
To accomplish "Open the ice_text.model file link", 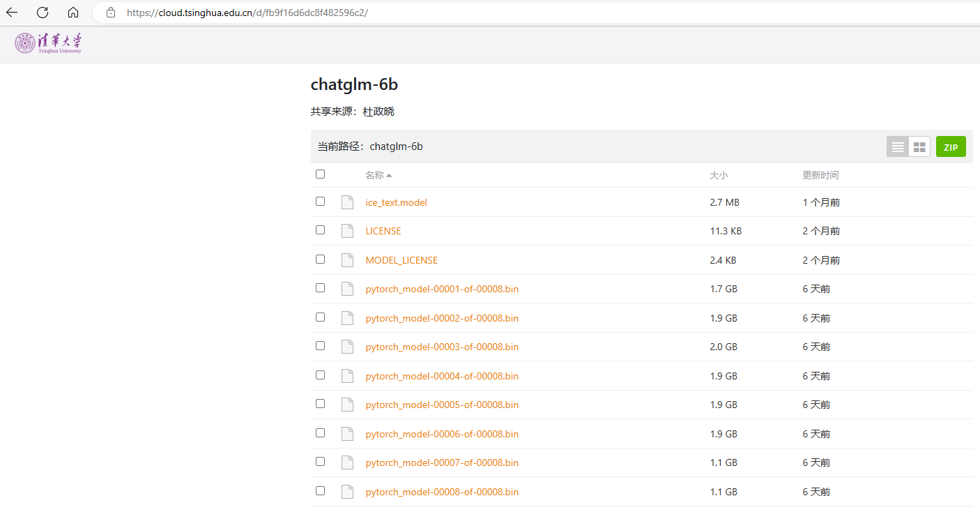I will [x=396, y=202].
